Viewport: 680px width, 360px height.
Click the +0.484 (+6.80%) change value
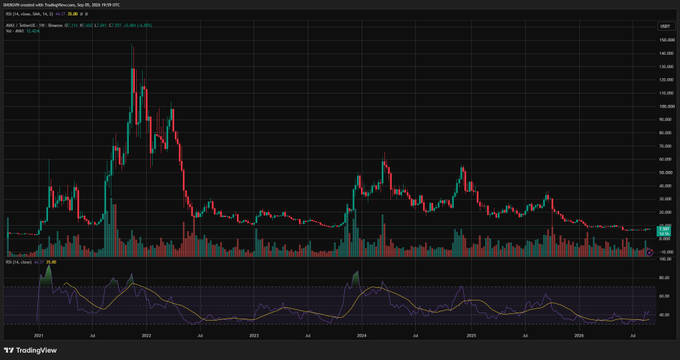click(138, 25)
